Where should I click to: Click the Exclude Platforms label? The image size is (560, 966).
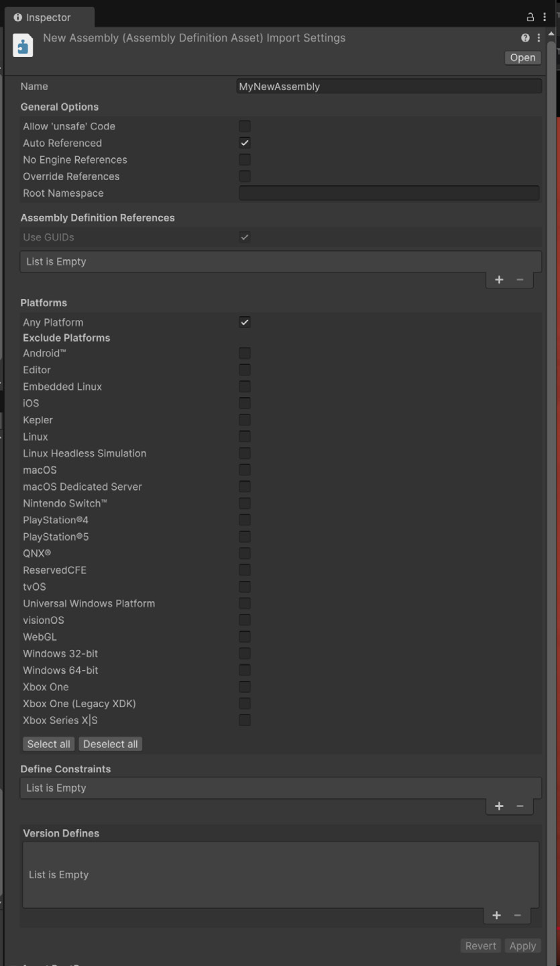(x=66, y=338)
